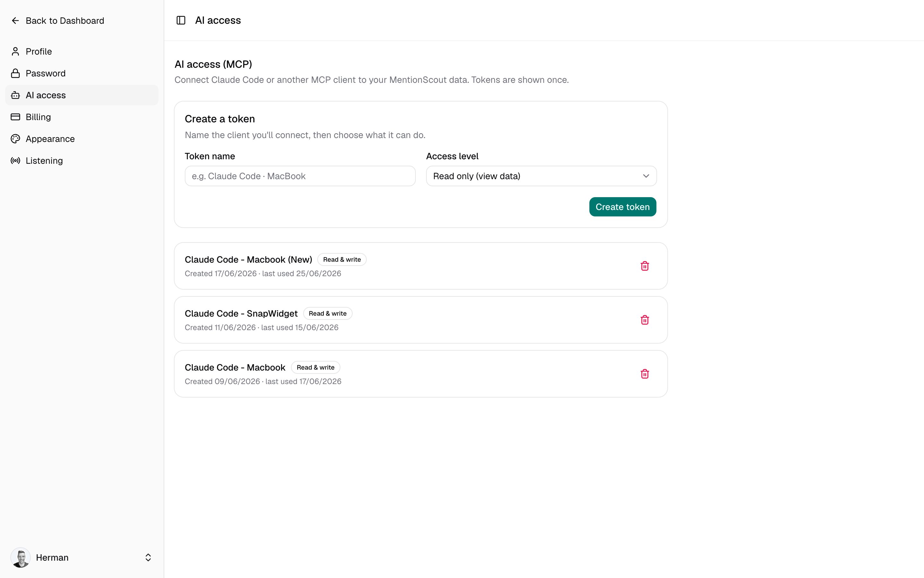The width and height of the screenshot is (924, 578).
Task: Expand the Herman account switcher chevrons
Action: pyautogui.click(x=148, y=557)
